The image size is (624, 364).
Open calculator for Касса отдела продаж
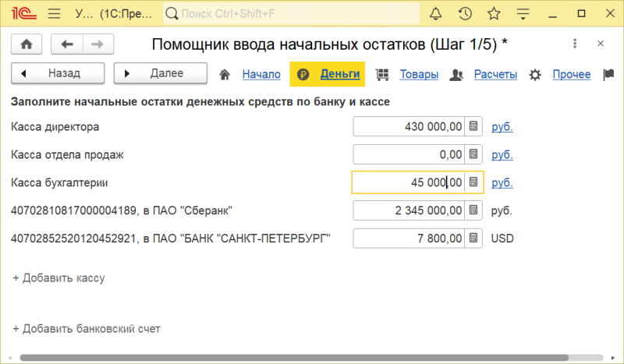coord(473,154)
